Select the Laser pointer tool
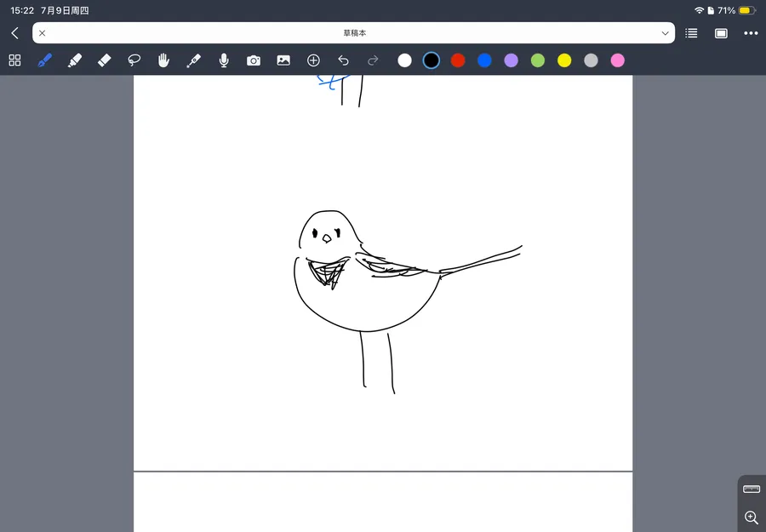 pos(193,60)
